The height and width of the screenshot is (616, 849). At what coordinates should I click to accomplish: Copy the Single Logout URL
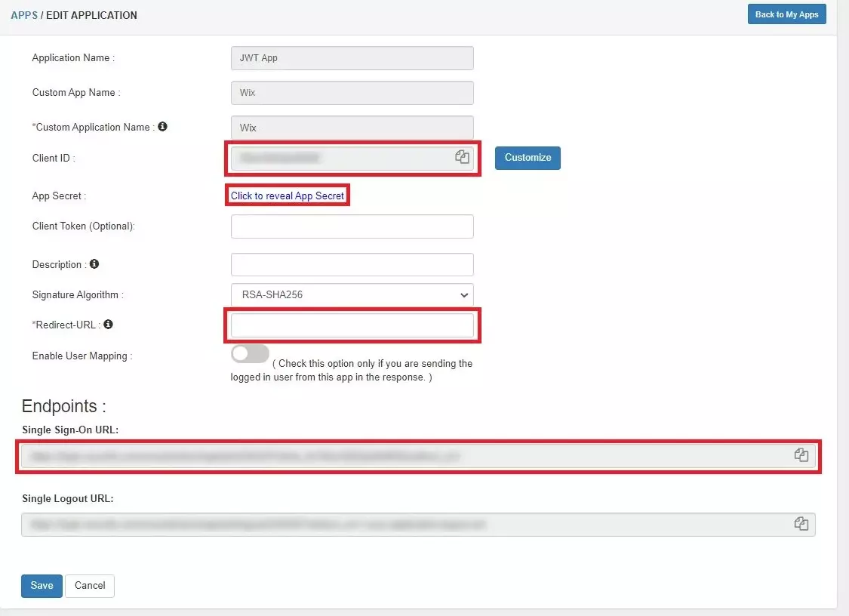(x=801, y=523)
